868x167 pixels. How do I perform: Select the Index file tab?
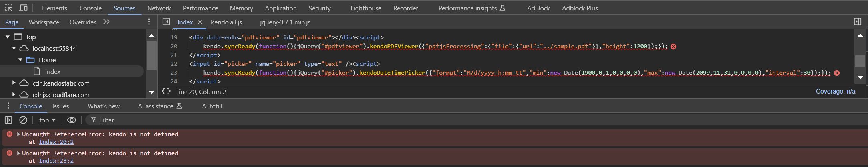pos(185,22)
